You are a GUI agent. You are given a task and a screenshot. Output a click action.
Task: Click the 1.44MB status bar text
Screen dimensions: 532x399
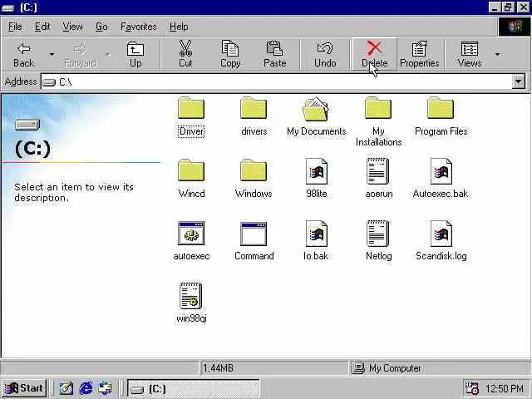(218, 368)
